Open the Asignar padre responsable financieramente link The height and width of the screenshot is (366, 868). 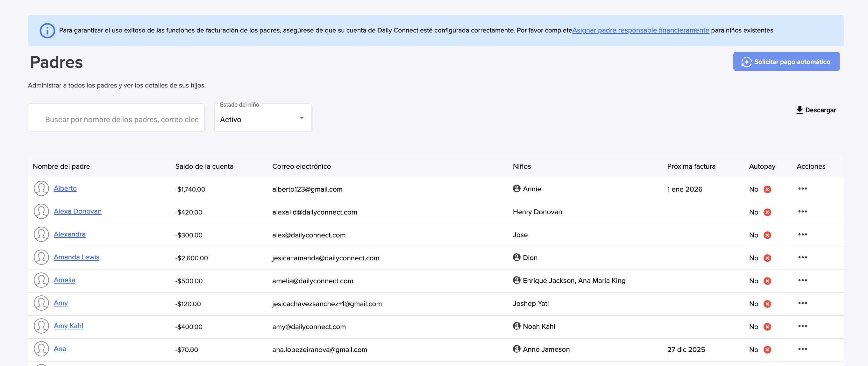[640, 30]
